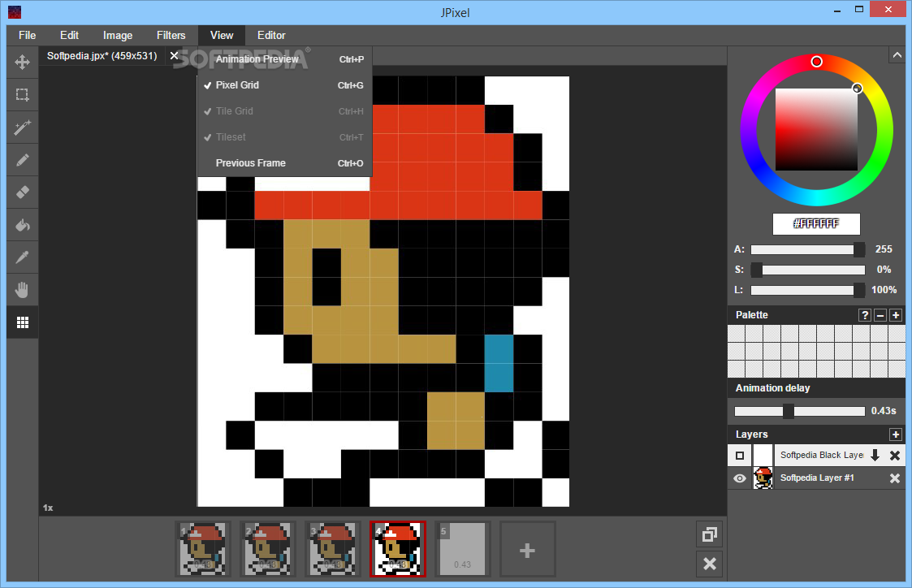Select the Eyedropper color picker tool
This screenshot has width=912, height=588.
click(23, 257)
